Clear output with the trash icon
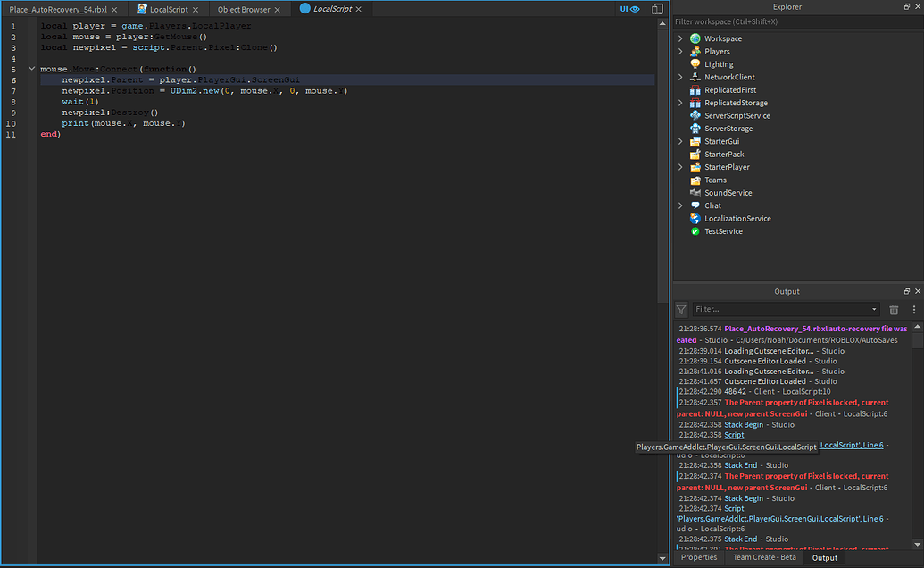The width and height of the screenshot is (924, 568). 894,309
